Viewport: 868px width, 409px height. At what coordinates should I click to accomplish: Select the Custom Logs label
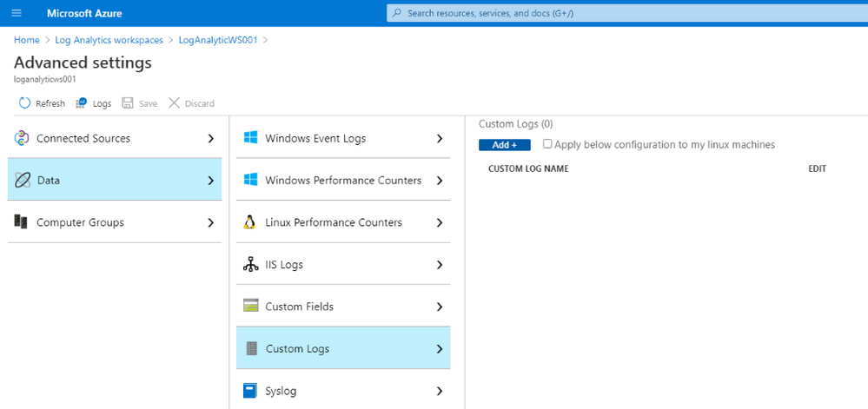297,349
